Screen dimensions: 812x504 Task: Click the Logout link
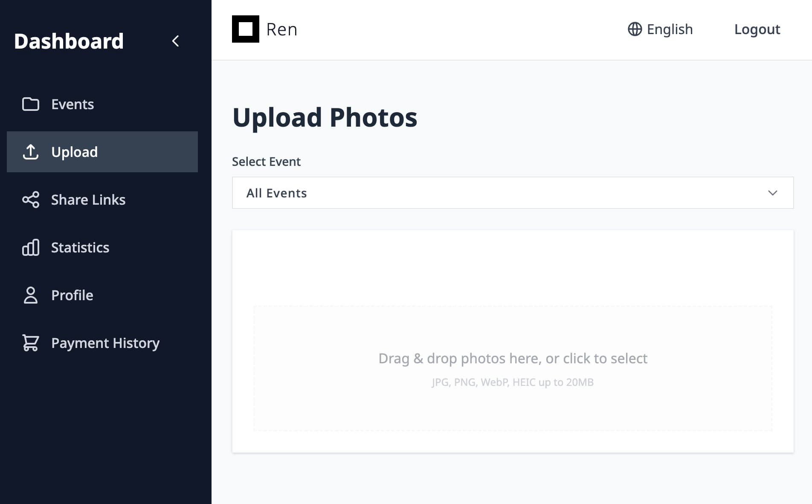[757, 29]
